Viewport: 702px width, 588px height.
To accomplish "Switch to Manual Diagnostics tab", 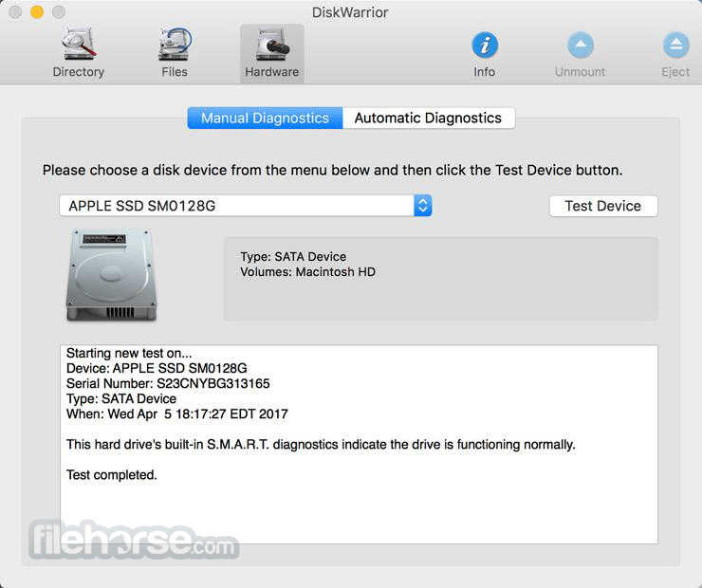I will tap(265, 119).
